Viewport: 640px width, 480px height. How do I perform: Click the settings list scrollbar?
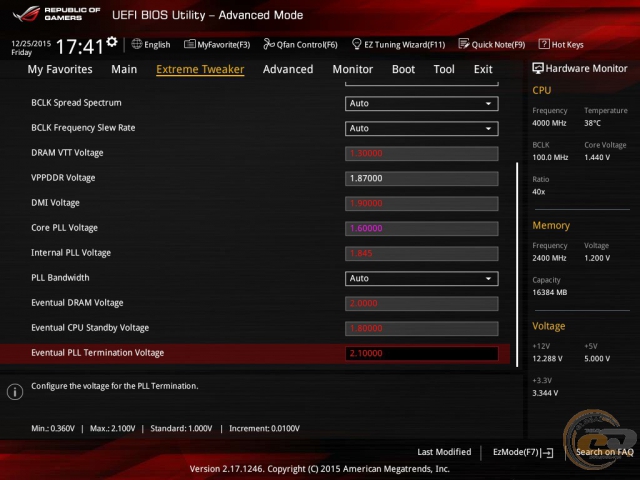[x=517, y=264]
